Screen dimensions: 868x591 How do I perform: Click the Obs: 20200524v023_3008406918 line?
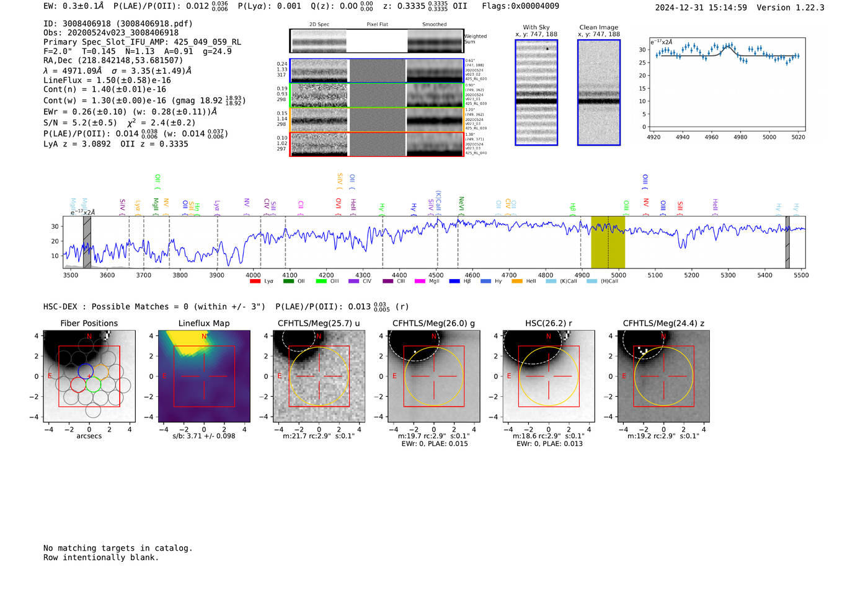coord(111,33)
